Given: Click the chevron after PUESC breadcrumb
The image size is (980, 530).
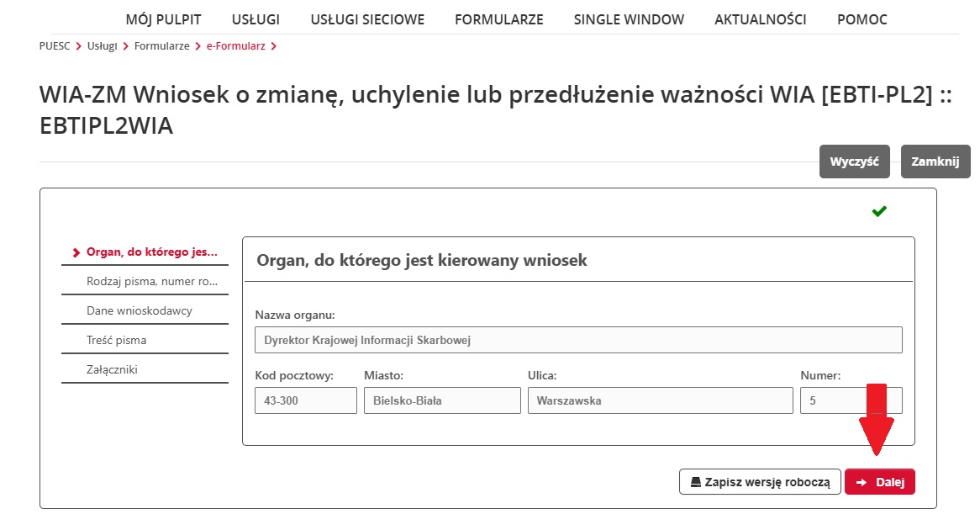Looking at the screenshot, I should (x=76, y=47).
